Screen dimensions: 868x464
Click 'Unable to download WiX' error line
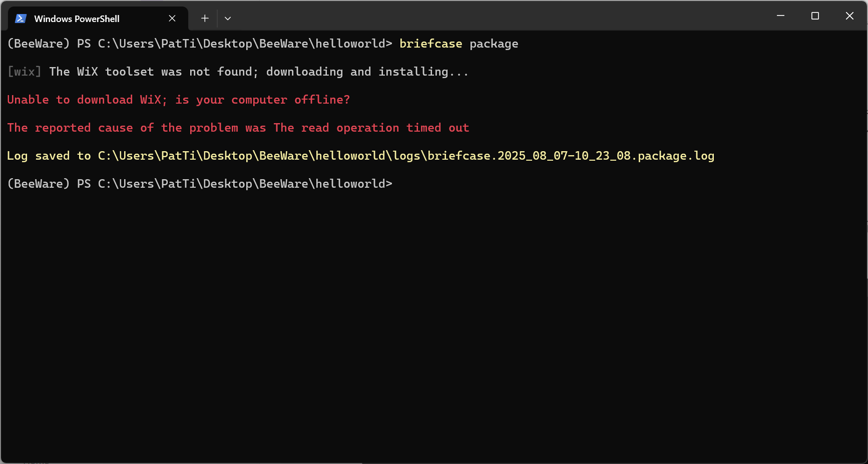coord(179,100)
